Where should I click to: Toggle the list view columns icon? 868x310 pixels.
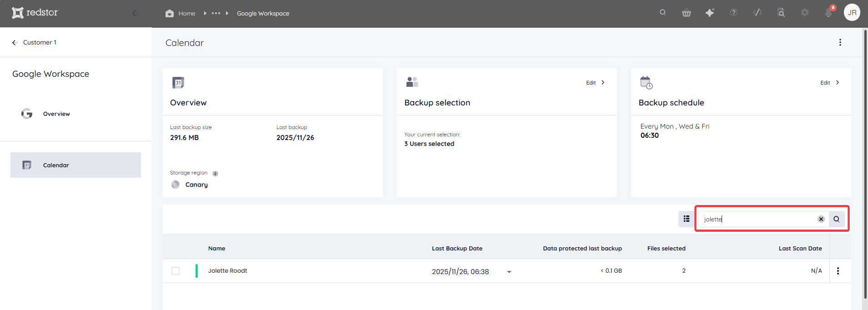[687, 219]
